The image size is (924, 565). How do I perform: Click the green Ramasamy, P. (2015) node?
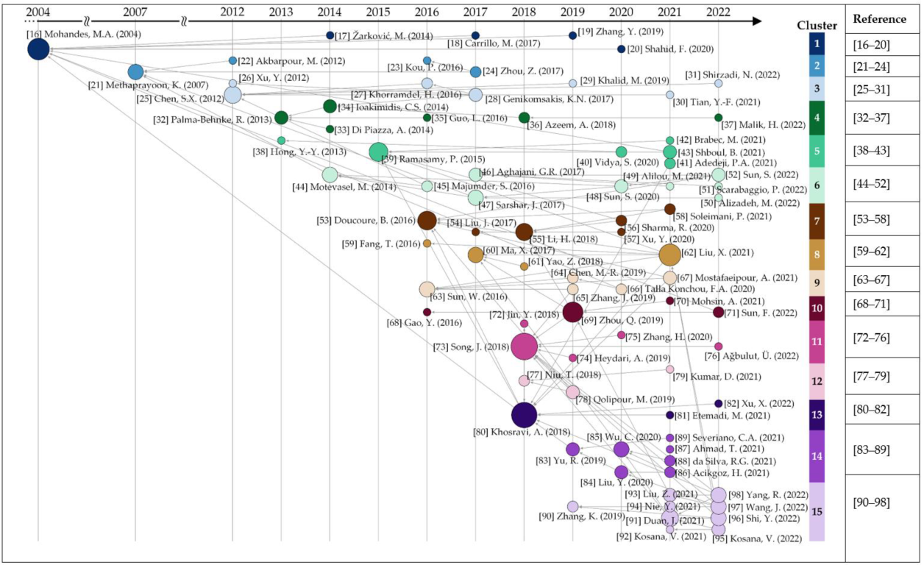point(378,152)
